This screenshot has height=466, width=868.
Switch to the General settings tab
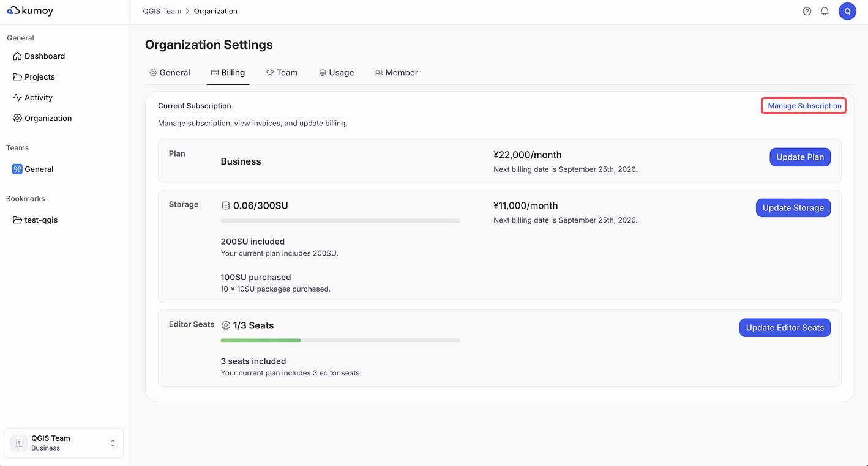point(170,73)
